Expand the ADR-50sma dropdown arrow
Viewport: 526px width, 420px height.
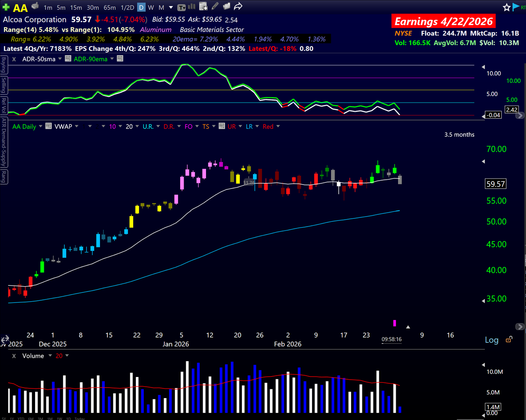coord(60,59)
